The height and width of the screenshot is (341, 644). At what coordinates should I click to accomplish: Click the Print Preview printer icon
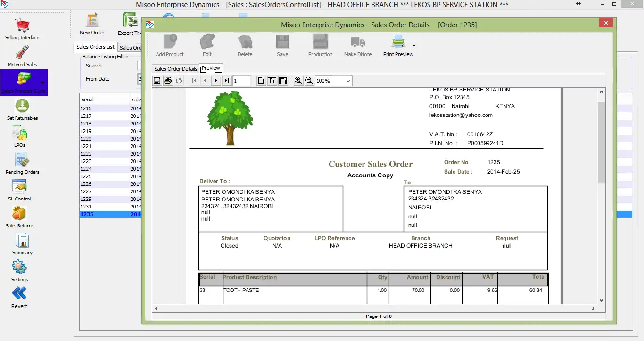click(398, 42)
